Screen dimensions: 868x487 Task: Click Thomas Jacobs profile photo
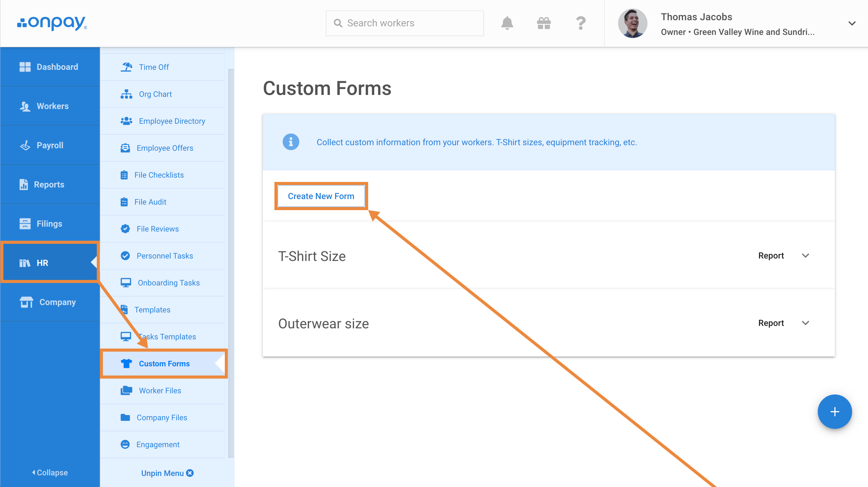pyautogui.click(x=632, y=23)
